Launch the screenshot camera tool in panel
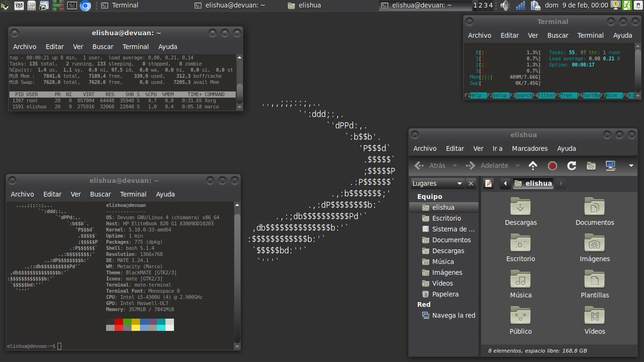644x362 pixels. [x=44, y=6]
